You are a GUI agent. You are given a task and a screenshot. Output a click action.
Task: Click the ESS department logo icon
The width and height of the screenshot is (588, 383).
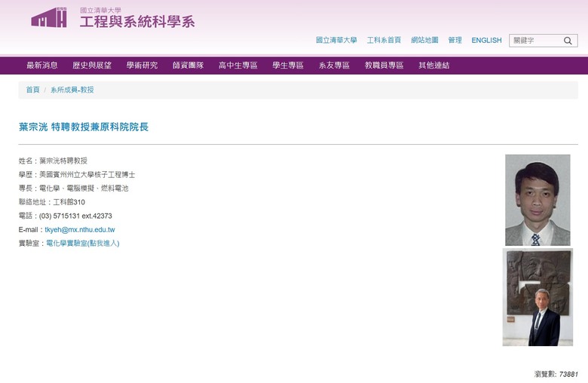(49, 17)
